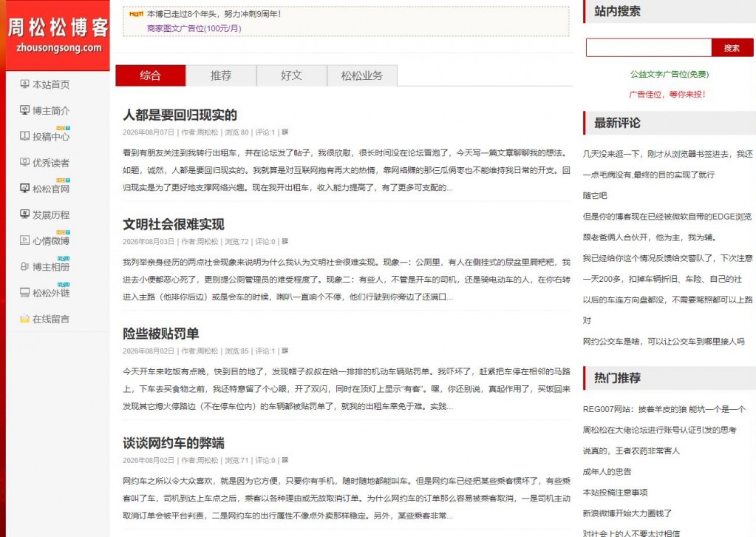Click the icon next to 博主简介
The image size is (756, 537).
pos(24,110)
